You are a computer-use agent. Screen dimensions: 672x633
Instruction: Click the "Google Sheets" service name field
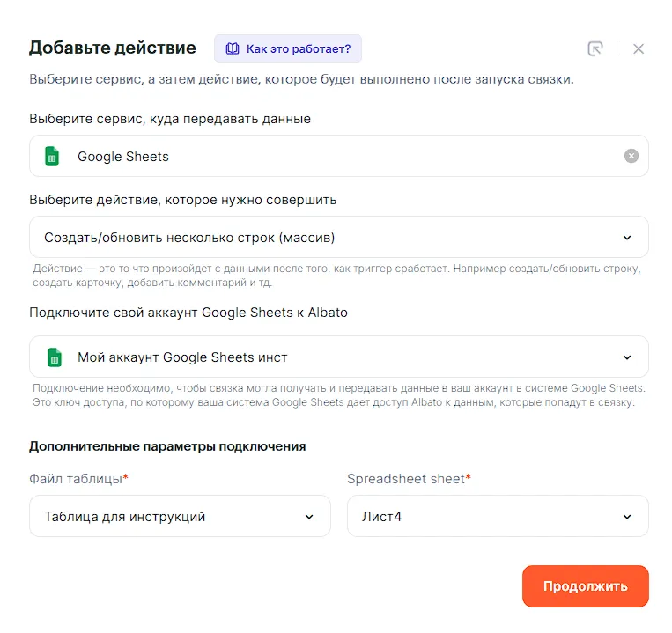pyautogui.click(x=123, y=157)
